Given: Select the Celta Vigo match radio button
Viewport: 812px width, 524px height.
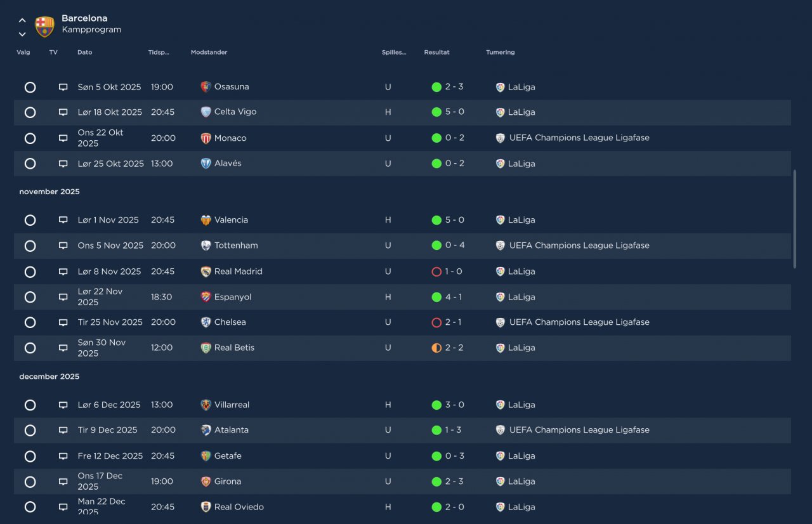Looking at the screenshot, I should (30, 112).
